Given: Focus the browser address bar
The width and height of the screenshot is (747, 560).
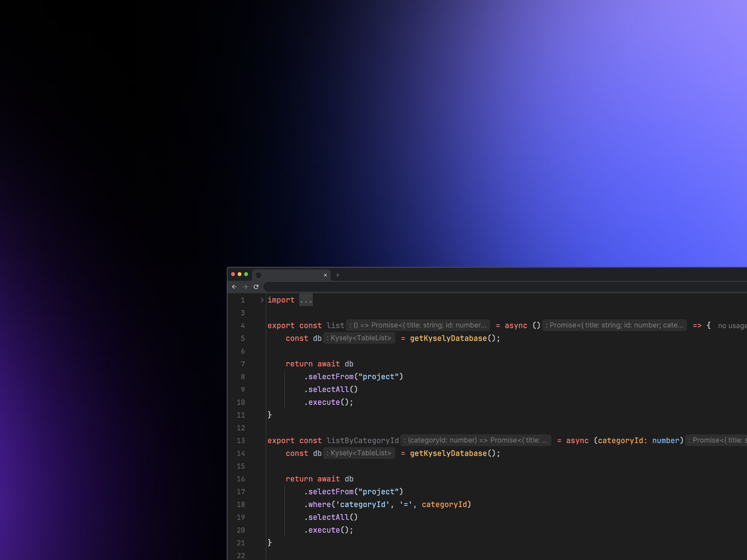Looking at the screenshot, I should [505, 287].
